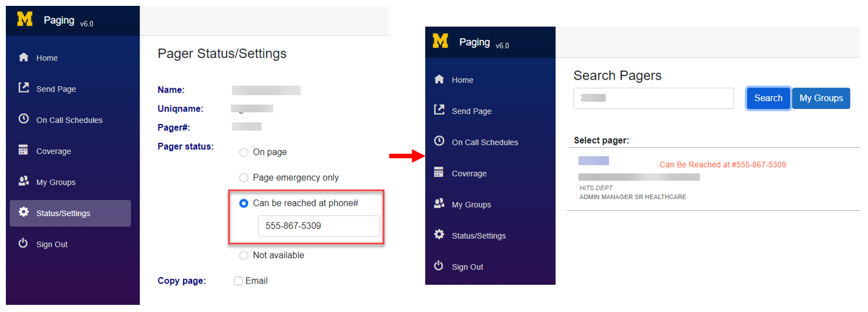Open Coverage menu item in right panel
The image size is (868, 312).
(469, 173)
